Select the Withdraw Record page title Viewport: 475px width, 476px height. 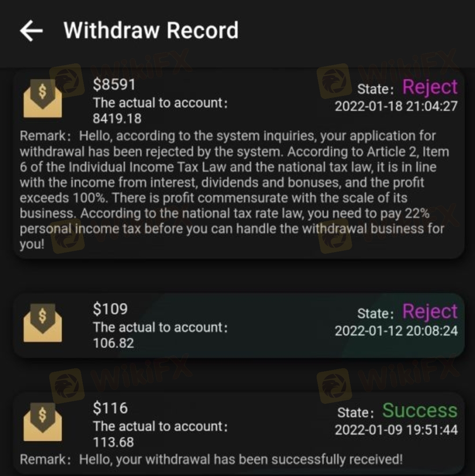(151, 30)
